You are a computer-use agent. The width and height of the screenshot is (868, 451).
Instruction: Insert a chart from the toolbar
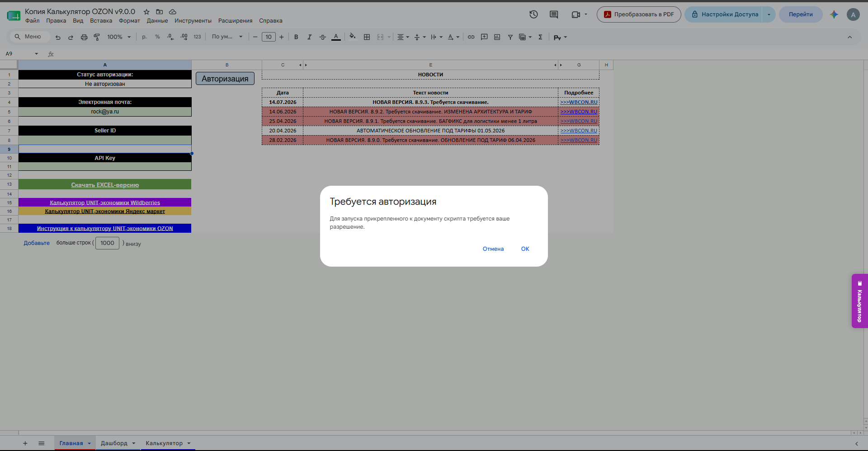[x=497, y=37]
